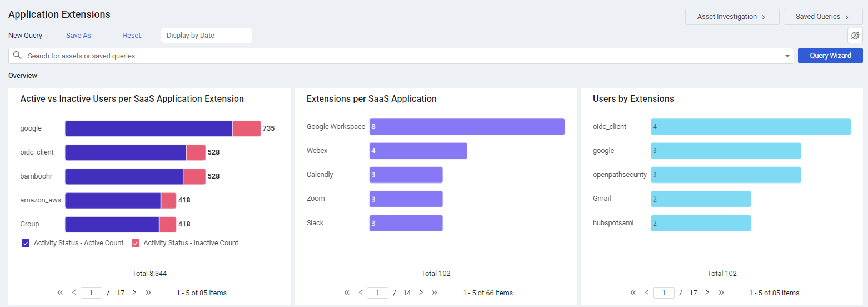Go to next page in Extensions per SaaS chart
Image resolution: width=868 pixels, height=307 pixels.
click(x=421, y=293)
